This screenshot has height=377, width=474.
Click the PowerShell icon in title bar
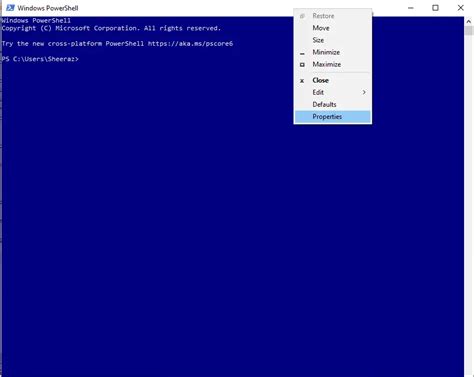tap(10, 8)
